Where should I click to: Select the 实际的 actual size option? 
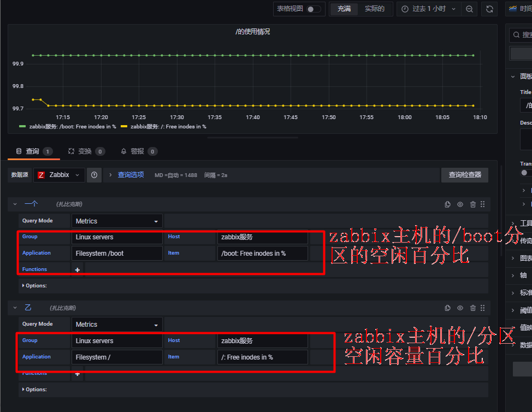(375, 9)
